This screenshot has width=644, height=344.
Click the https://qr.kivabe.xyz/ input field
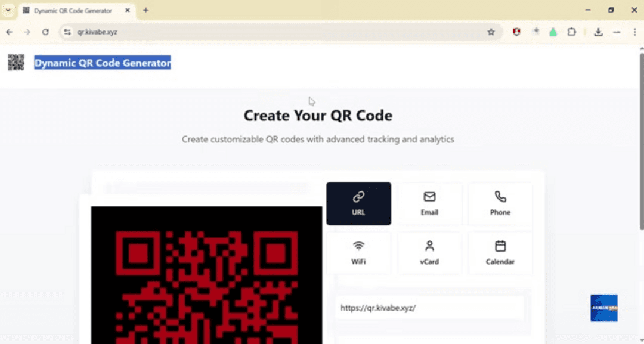429,308
